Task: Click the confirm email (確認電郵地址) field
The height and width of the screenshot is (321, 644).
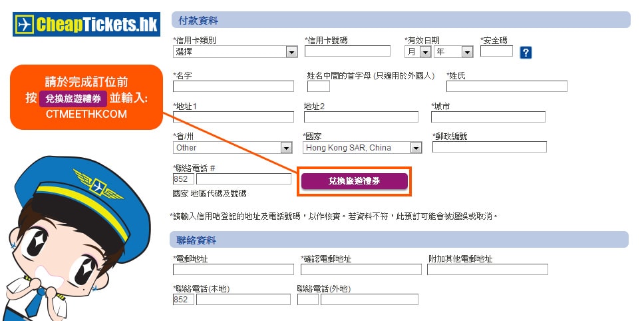Action: click(361, 269)
